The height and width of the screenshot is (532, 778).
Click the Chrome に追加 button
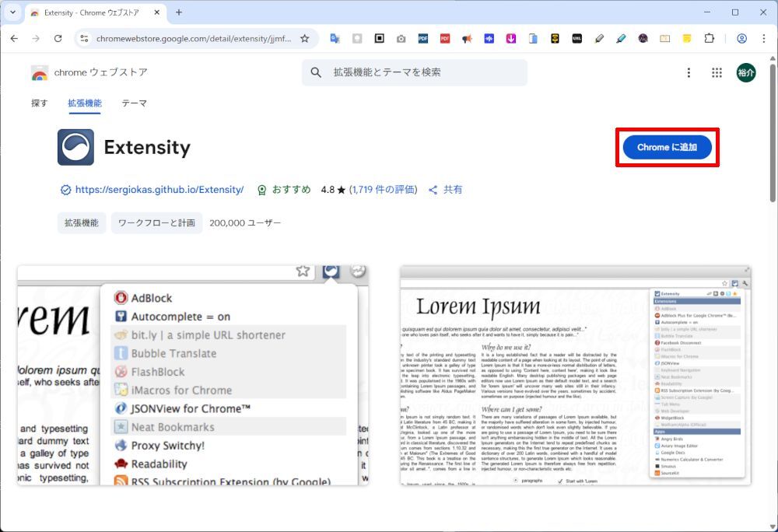(x=668, y=147)
